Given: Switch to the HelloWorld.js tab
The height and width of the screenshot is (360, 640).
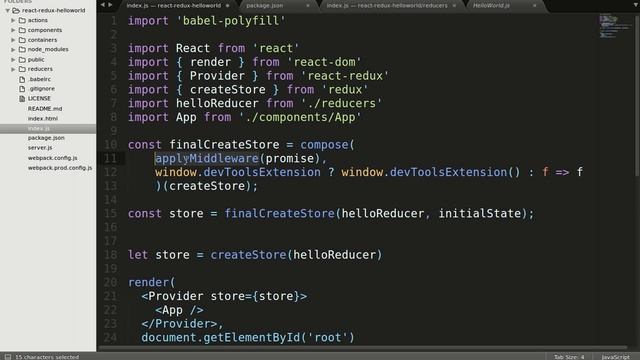Looking at the screenshot, I should pyautogui.click(x=491, y=6).
